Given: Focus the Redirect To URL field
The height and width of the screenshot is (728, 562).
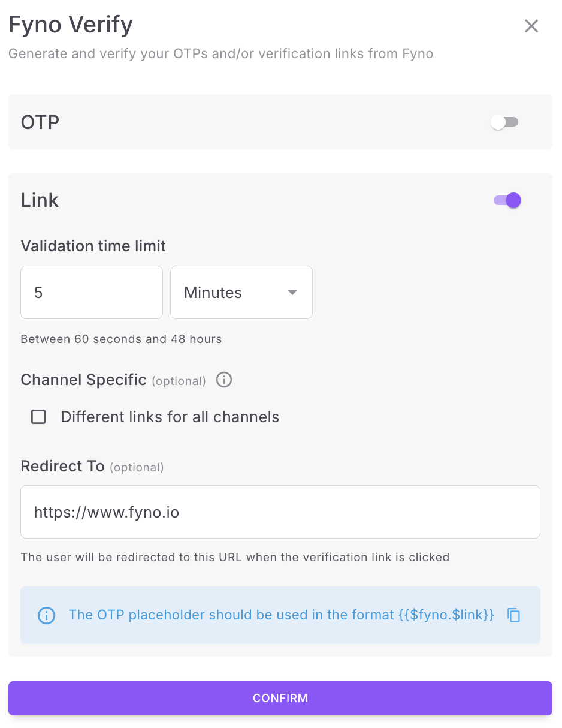Looking at the screenshot, I should coord(280,512).
